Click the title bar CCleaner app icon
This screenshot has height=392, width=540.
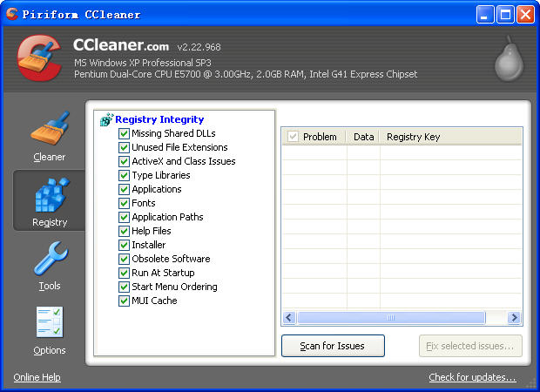tap(11, 14)
